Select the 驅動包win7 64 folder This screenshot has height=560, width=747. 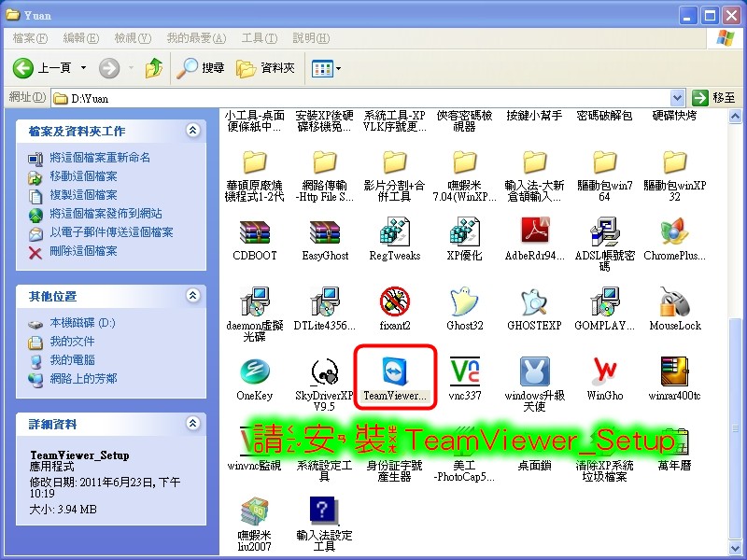tap(604, 162)
